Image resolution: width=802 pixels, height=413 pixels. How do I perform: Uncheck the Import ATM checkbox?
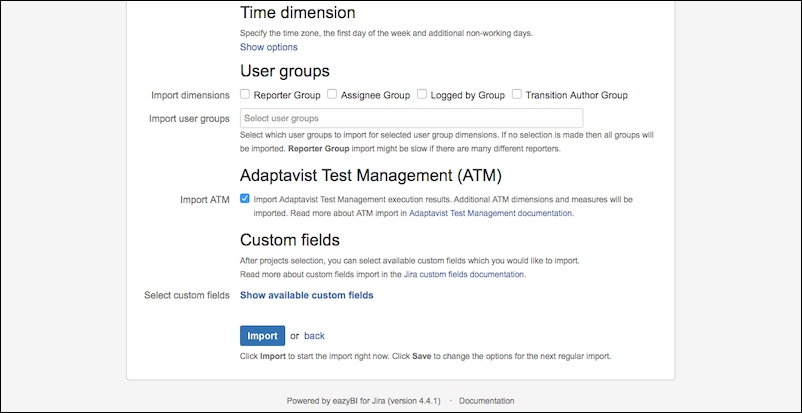(x=245, y=199)
